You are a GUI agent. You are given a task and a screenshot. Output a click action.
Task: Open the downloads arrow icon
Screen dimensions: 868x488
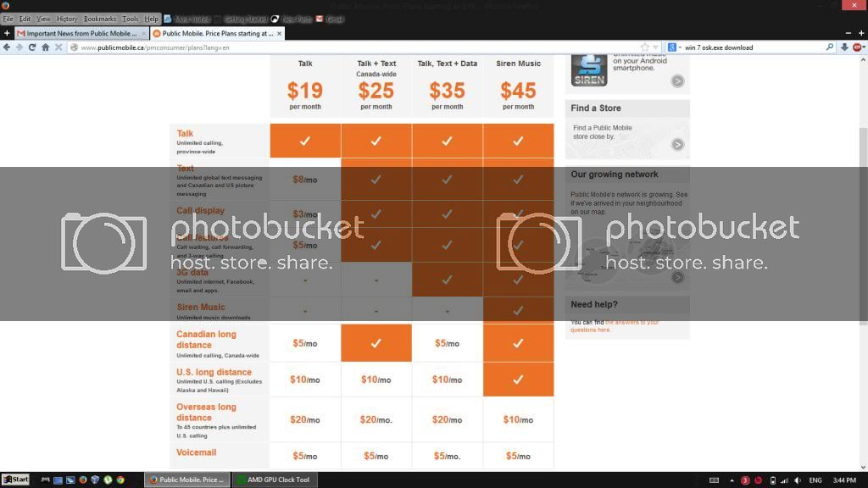(x=844, y=47)
